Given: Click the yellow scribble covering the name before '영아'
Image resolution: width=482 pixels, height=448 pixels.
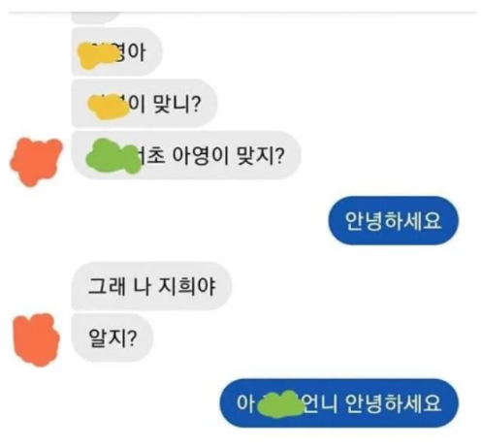Looking at the screenshot, I should [x=97, y=55].
